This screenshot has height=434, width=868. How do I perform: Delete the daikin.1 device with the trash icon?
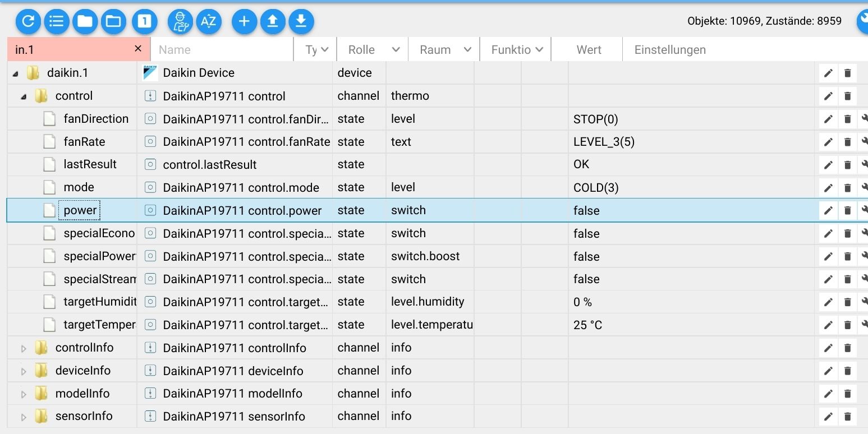pos(848,73)
